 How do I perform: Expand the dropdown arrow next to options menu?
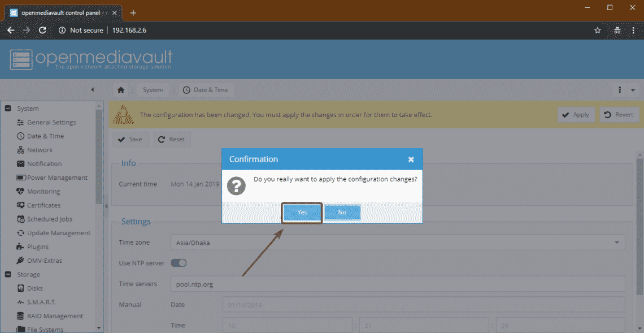click(633, 90)
